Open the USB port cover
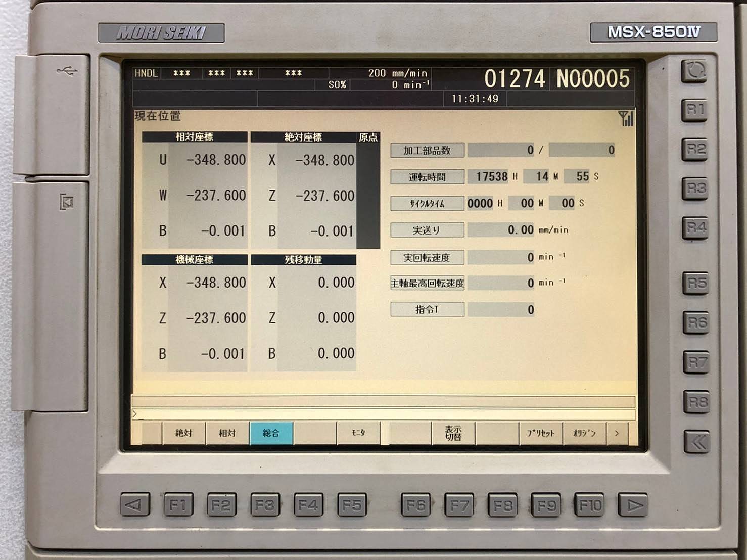The image size is (747, 560). point(53,115)
